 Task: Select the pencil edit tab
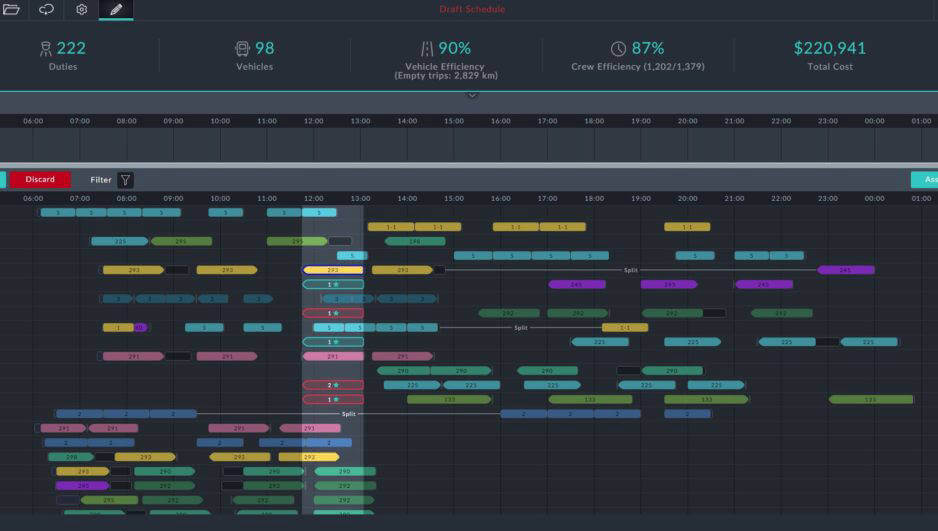point(116,10)
